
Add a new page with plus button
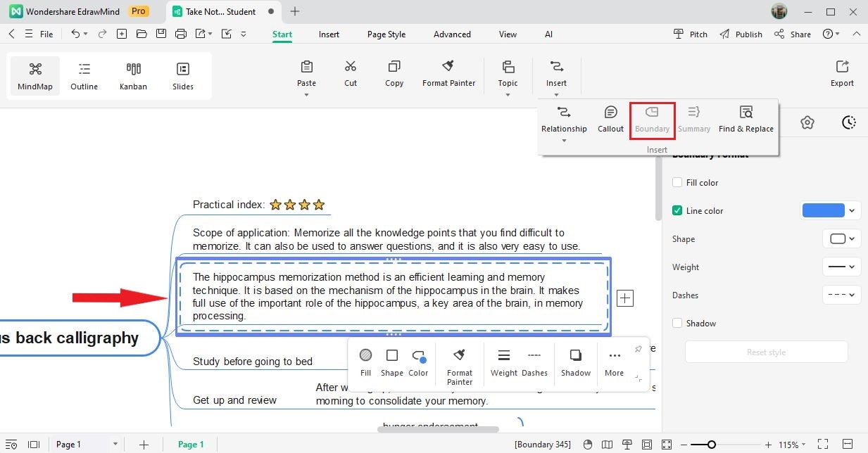coord(144,445)
